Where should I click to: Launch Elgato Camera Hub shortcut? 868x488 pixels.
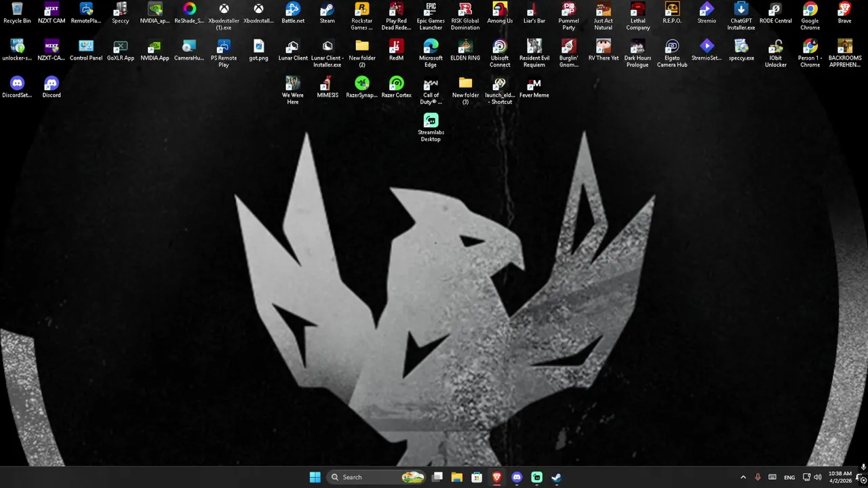(x=672, y=54)
